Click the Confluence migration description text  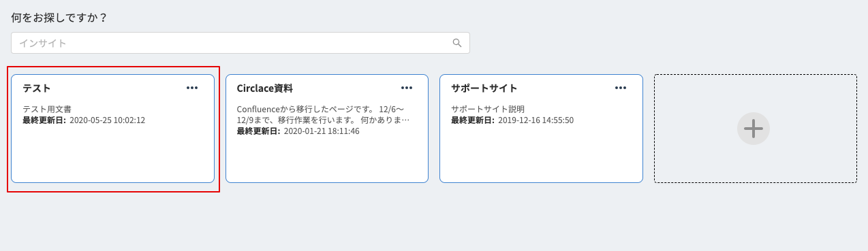pyautogui.click(x=323, y=114)
